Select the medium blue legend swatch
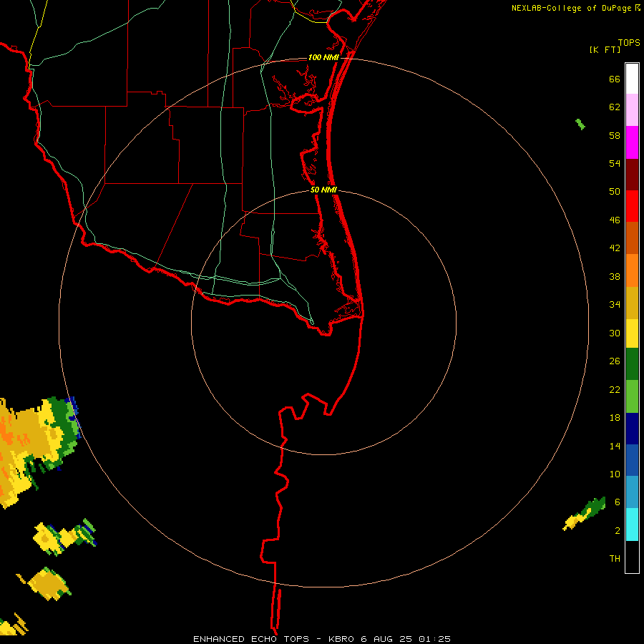The image size is (644, 644). pos(632,460)
